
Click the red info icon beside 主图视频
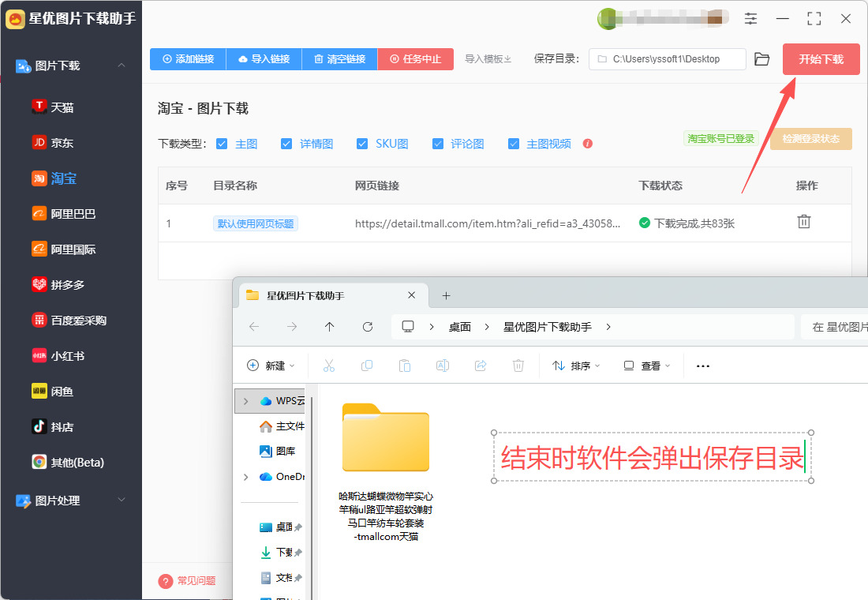point(587,144)
